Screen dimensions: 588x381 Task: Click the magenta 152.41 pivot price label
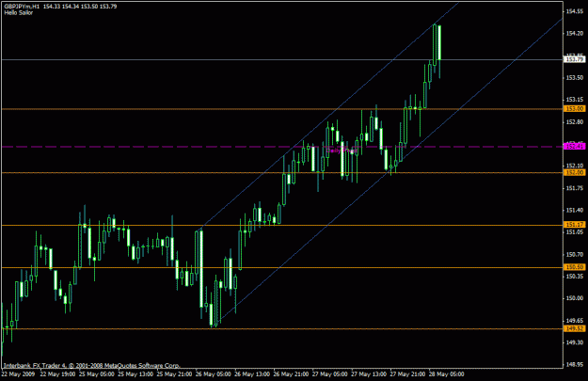coord(575,146)
